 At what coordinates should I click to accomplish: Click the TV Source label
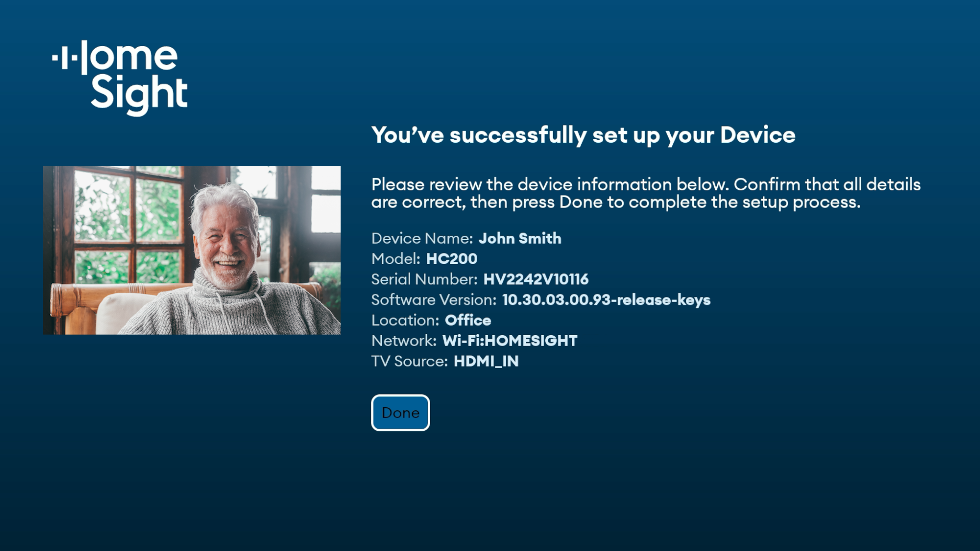click(x=409, y=361)
